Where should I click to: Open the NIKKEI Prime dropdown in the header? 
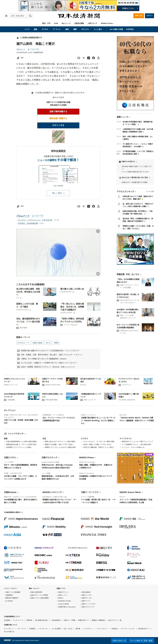coord(108,23)
